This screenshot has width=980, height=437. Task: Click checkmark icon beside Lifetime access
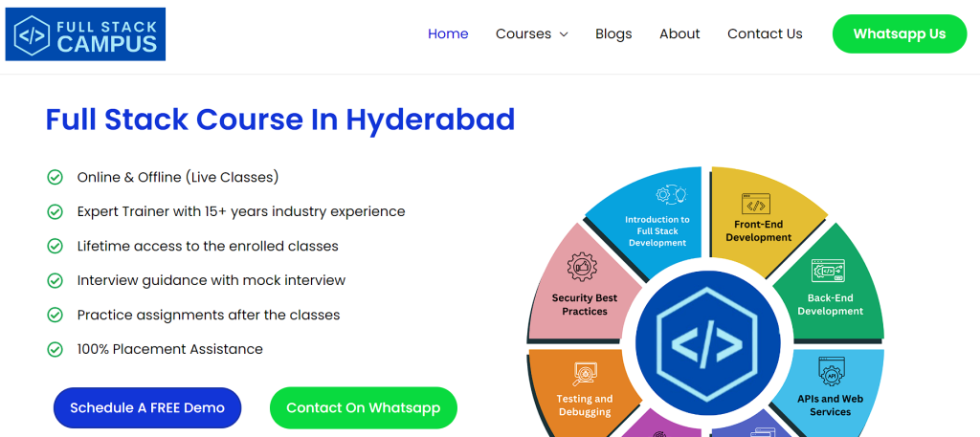[55, 246]
